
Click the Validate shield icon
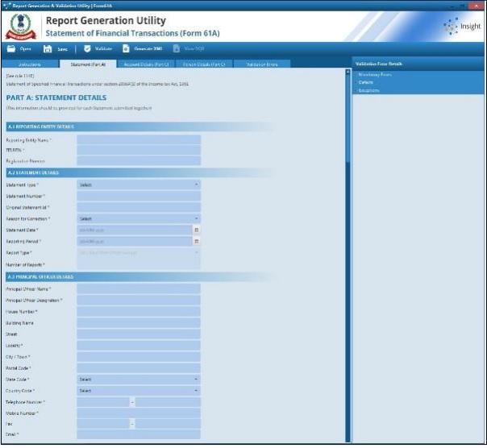tap(87, 48)
